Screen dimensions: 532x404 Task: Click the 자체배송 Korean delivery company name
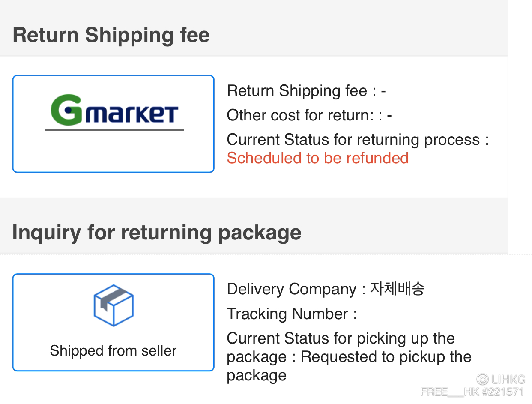click(397, 289)
